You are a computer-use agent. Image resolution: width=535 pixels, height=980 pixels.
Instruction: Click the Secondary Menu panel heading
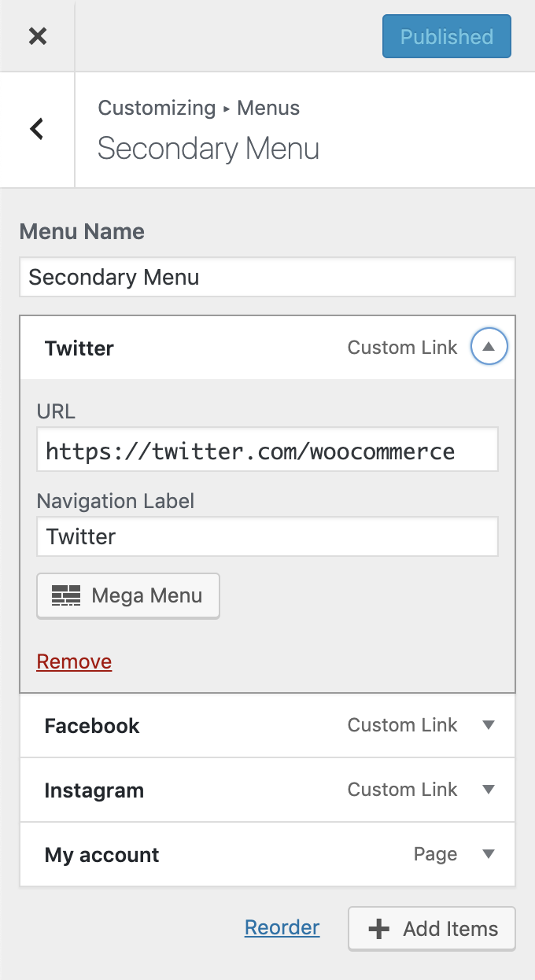click(208, 148)
